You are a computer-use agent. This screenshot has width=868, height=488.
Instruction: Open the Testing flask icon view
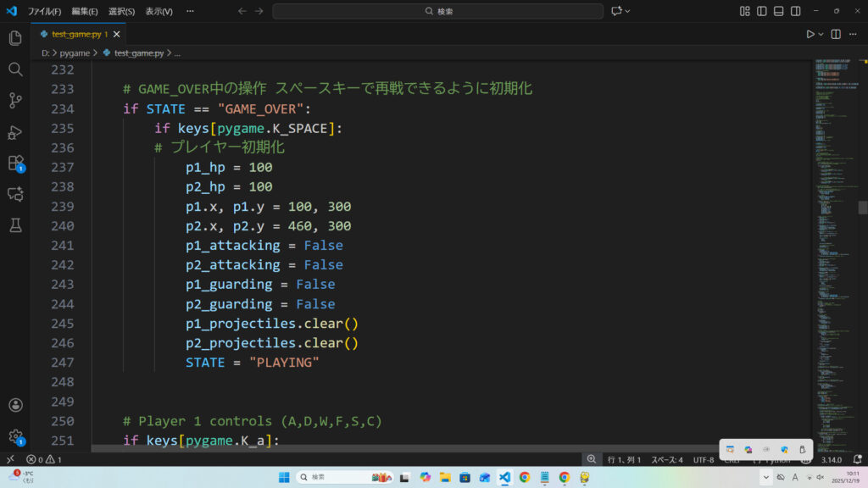coord(14,225)
